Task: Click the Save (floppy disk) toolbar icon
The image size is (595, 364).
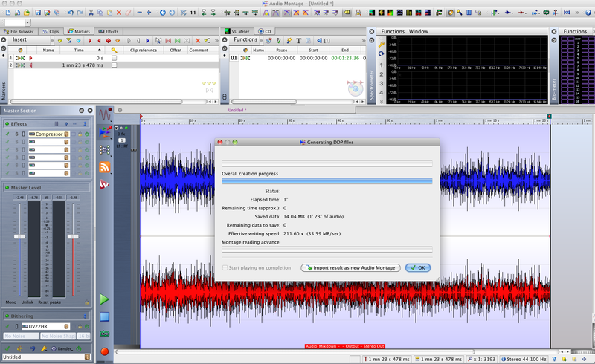Action: pos(38,13)
